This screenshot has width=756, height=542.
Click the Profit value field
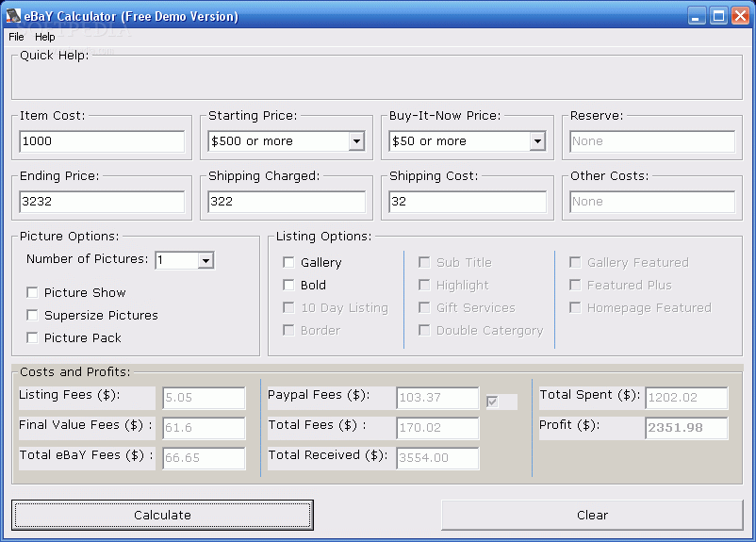click(686, 428)
